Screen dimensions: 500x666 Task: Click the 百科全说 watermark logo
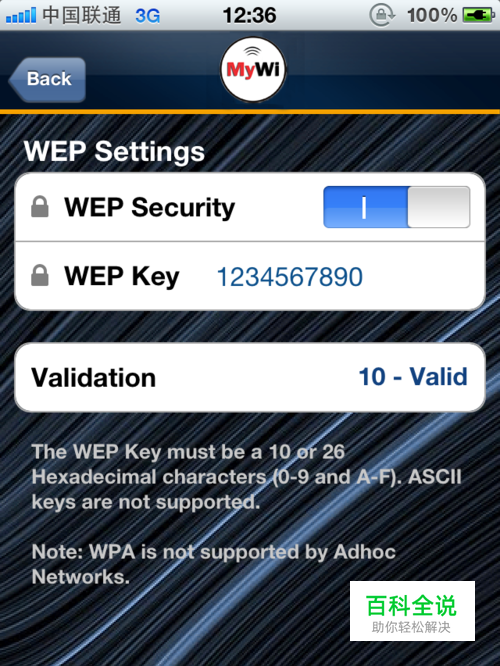(412, 611)
